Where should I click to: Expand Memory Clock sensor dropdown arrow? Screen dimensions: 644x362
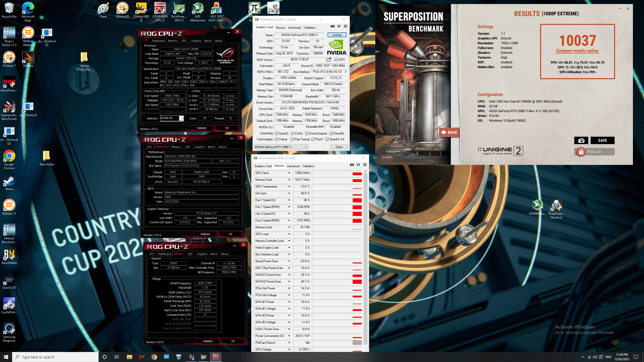point(289,180)
